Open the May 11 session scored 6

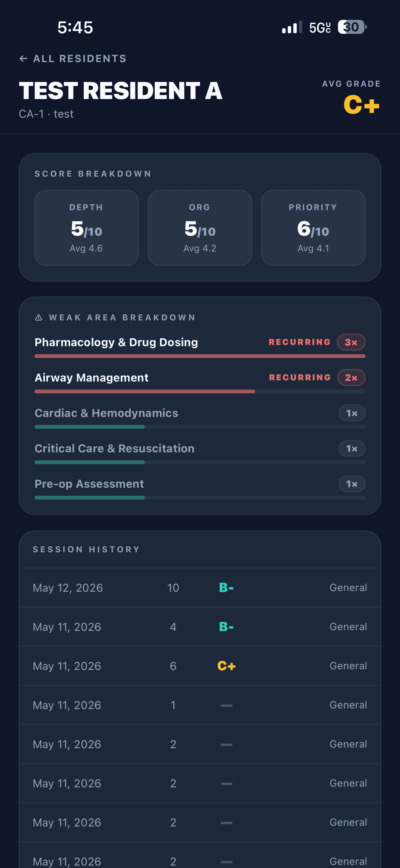200,666
